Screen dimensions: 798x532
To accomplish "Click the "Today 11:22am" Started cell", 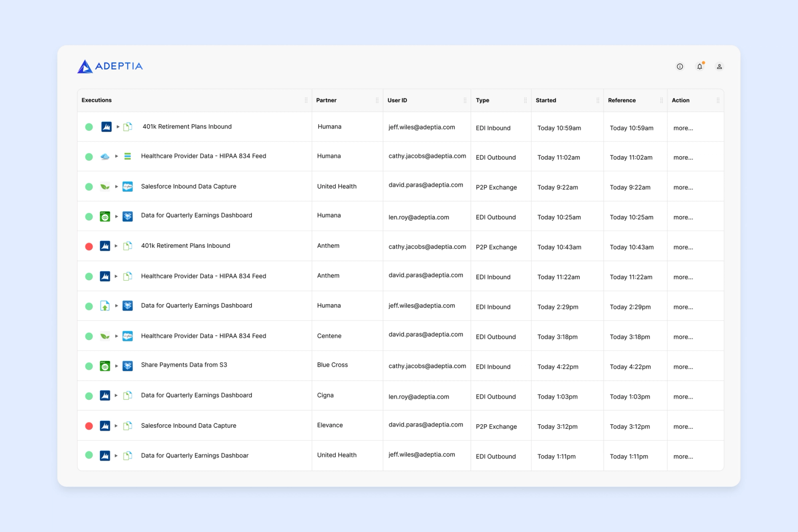I will coord(559,277).
